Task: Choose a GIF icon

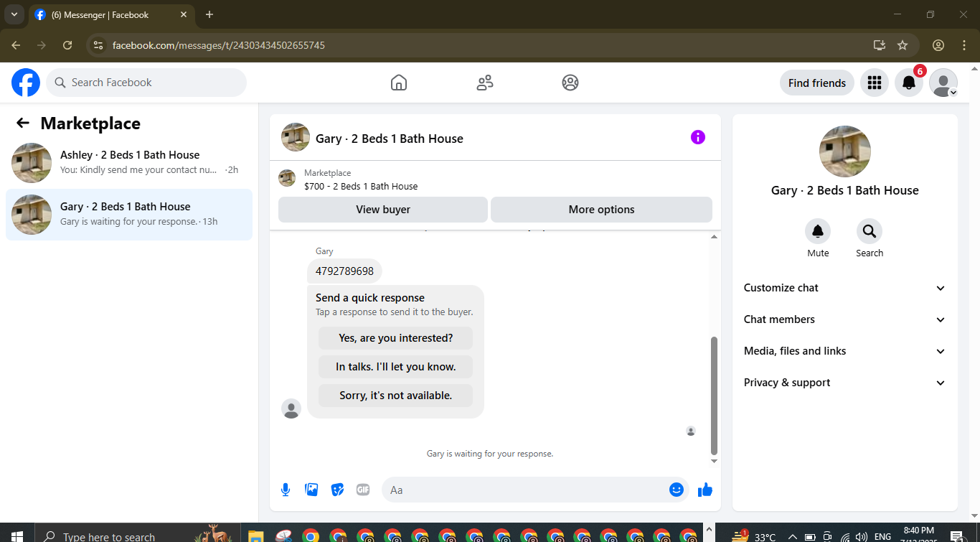Action: (x=363, y=490)
